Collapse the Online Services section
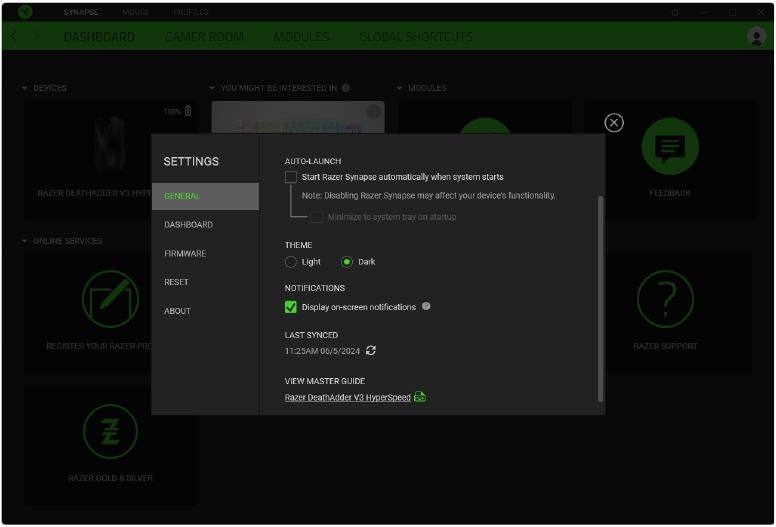Viewport: 776px width, 527px height. [24, 241]
